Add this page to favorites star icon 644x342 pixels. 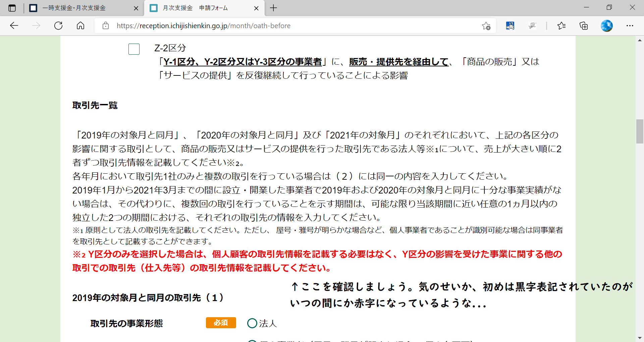(486, 26)
